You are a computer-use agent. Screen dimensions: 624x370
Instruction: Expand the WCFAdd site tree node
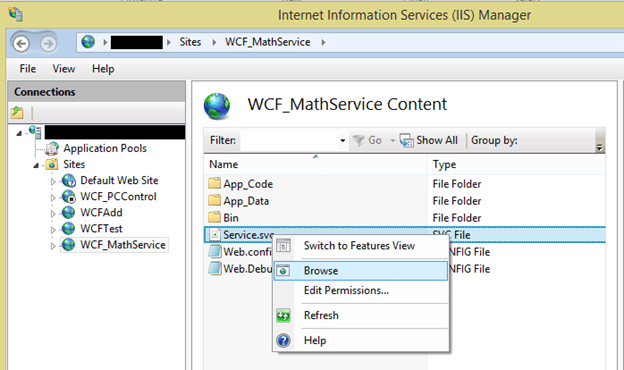(53, 214)
